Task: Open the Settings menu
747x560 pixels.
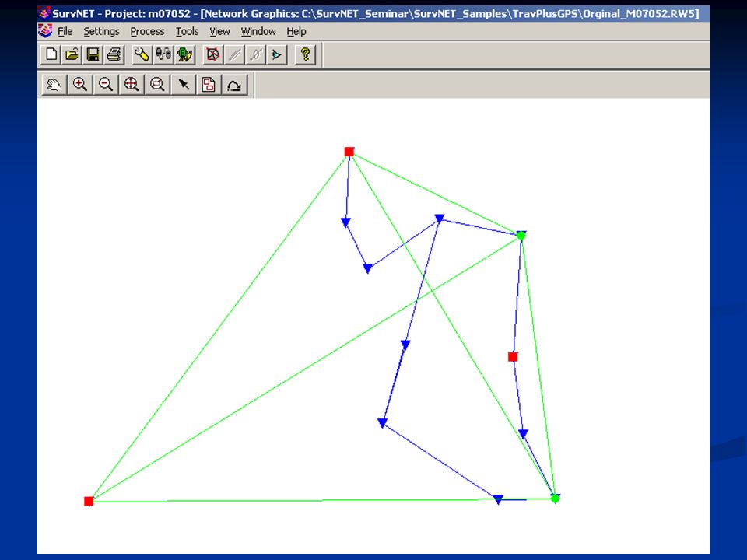Action: point(101,31)
